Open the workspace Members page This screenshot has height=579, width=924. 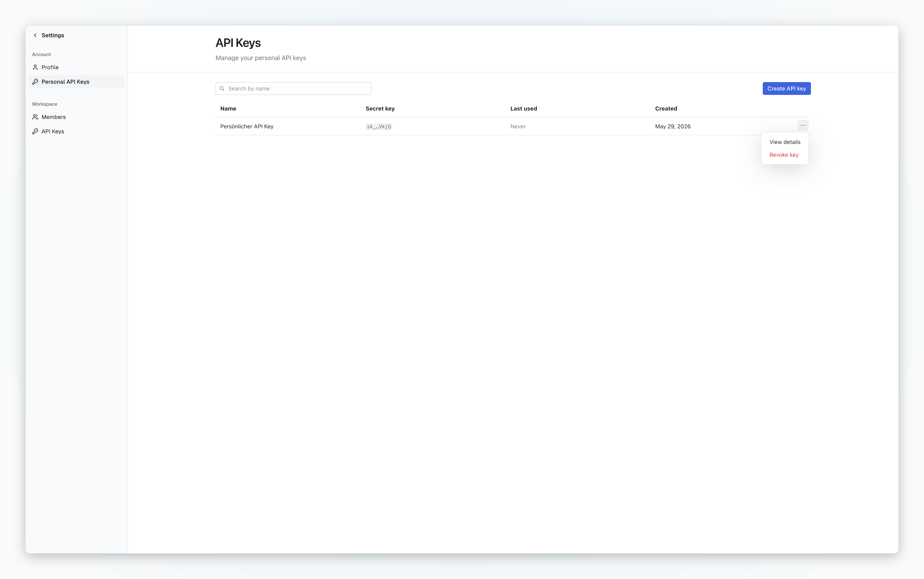(76, 117)
